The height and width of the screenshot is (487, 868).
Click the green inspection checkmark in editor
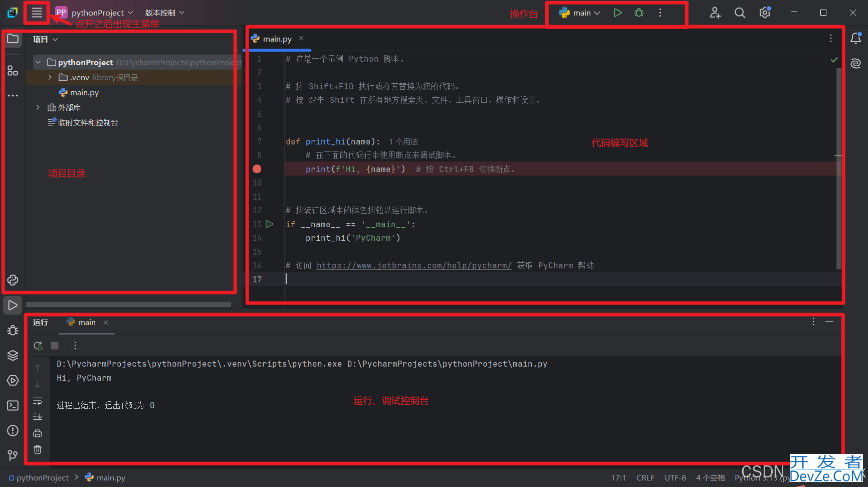(x=834, y=60)
